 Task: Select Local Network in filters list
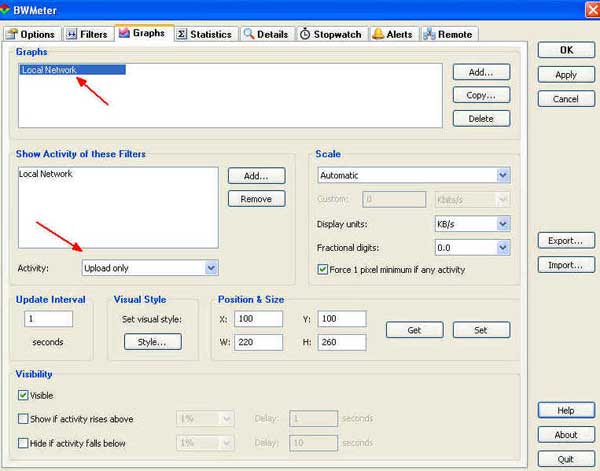tap(46, 174)
